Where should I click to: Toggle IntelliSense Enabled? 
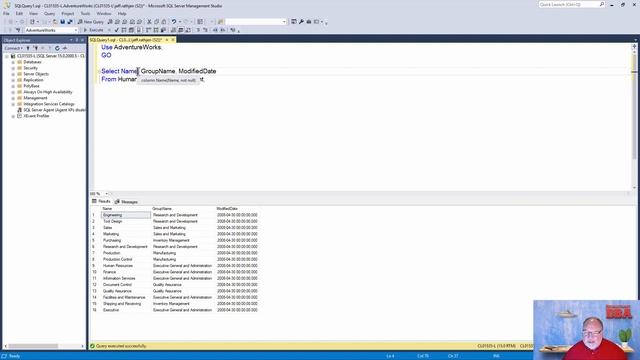[139, 30]
